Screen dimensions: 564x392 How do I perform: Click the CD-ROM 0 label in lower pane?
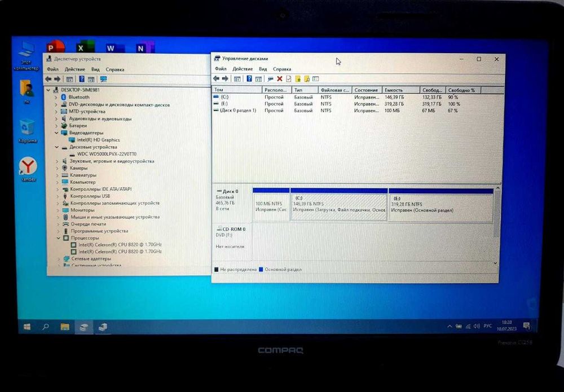(234, 229)
